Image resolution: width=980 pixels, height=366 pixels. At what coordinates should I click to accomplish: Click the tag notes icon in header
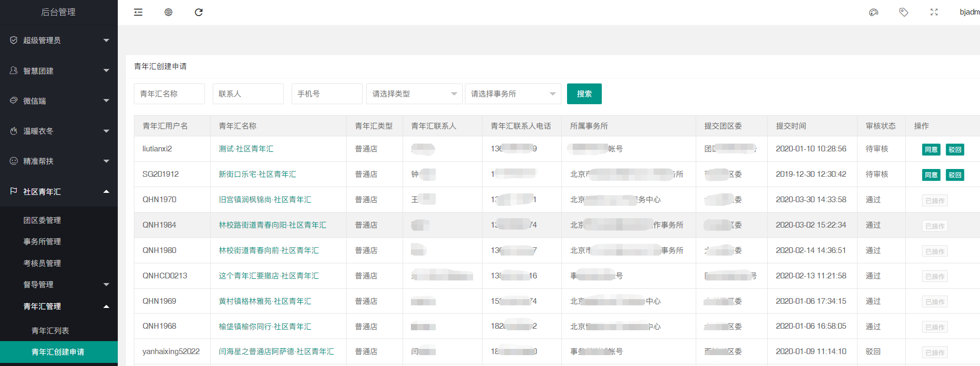[904, 12]
